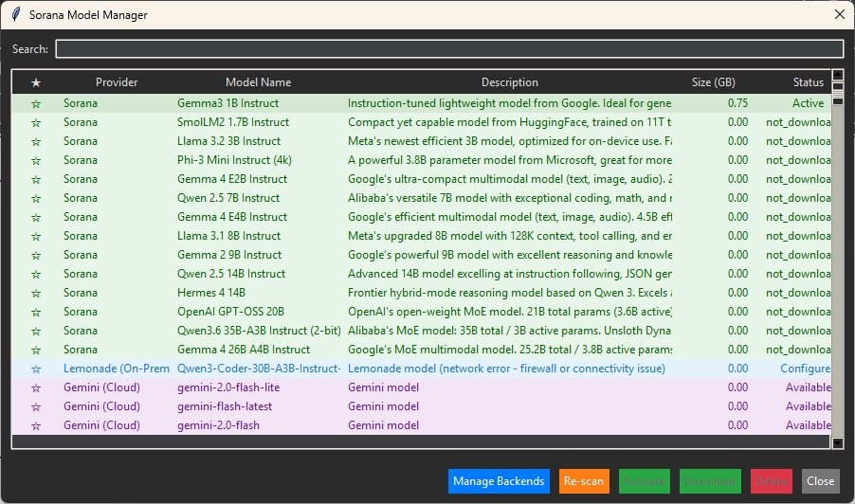Viewport: 855px width, 504px height.
Task: Click the Download button
Action: pyautogui.click(x=710, y=481)
